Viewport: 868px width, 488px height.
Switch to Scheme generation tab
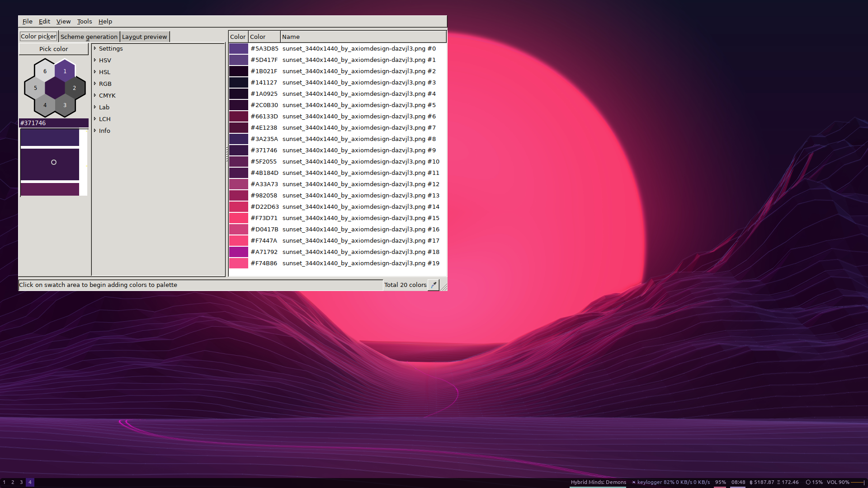(x=89, y=37)
